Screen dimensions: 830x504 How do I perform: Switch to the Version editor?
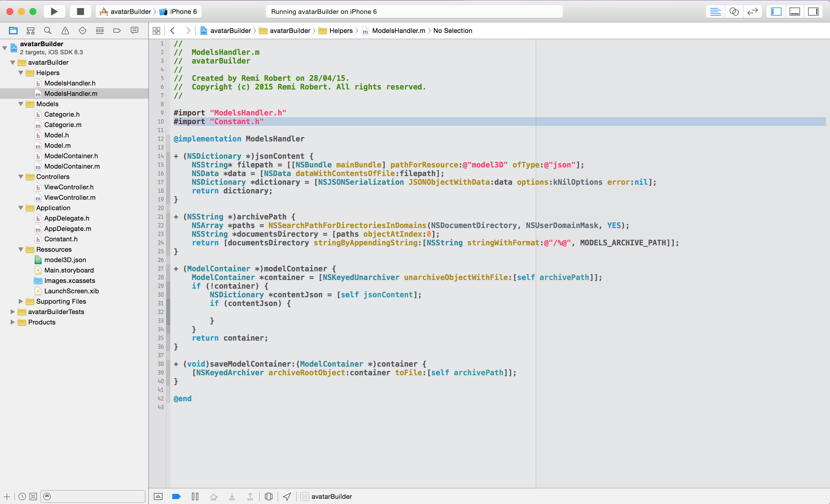pos(752,12)
